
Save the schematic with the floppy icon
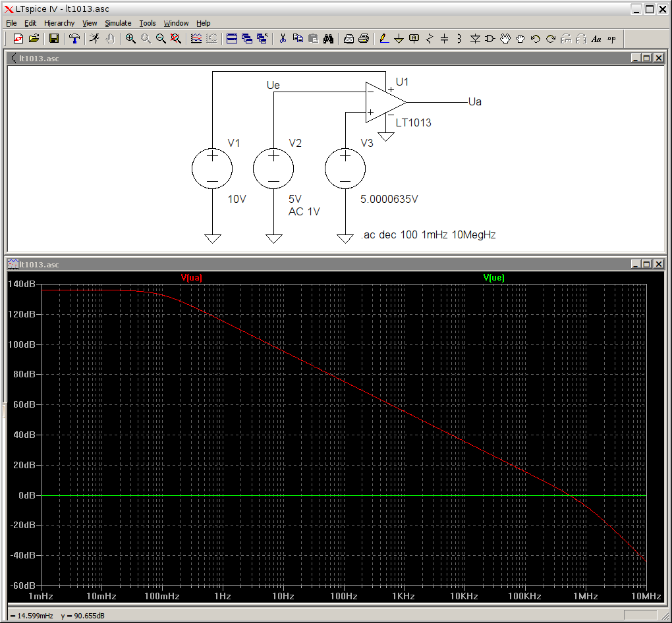[x=54, y=39]
